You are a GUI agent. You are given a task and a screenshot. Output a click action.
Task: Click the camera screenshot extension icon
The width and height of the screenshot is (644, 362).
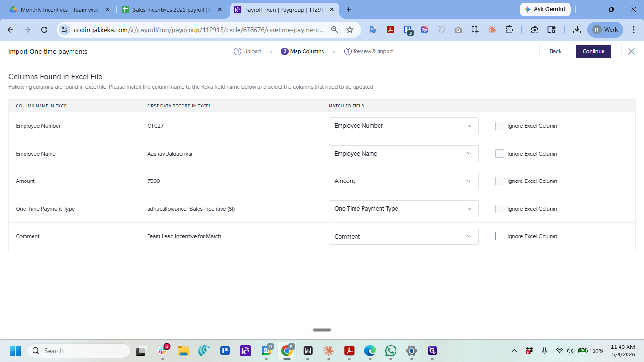[458, 30]
